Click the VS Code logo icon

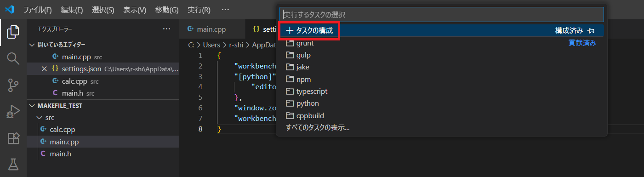10,10
